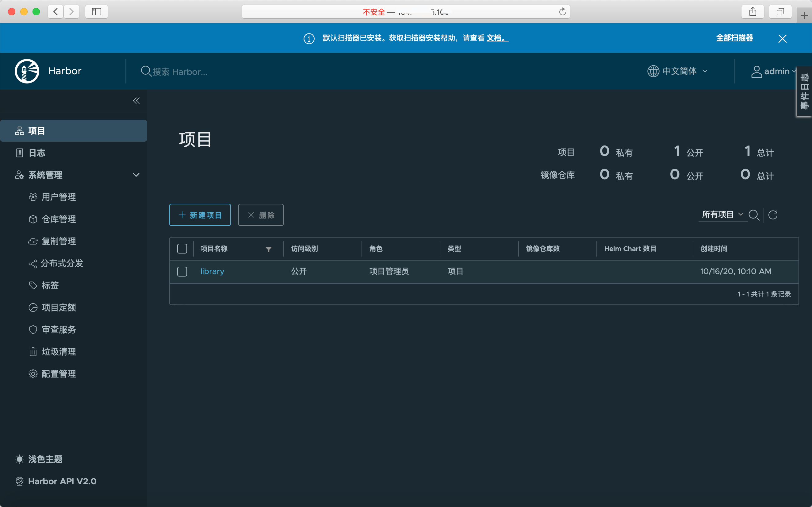812x507 pixels.
Task: Click the 全部扫描器 link
Action: [735, 38]
